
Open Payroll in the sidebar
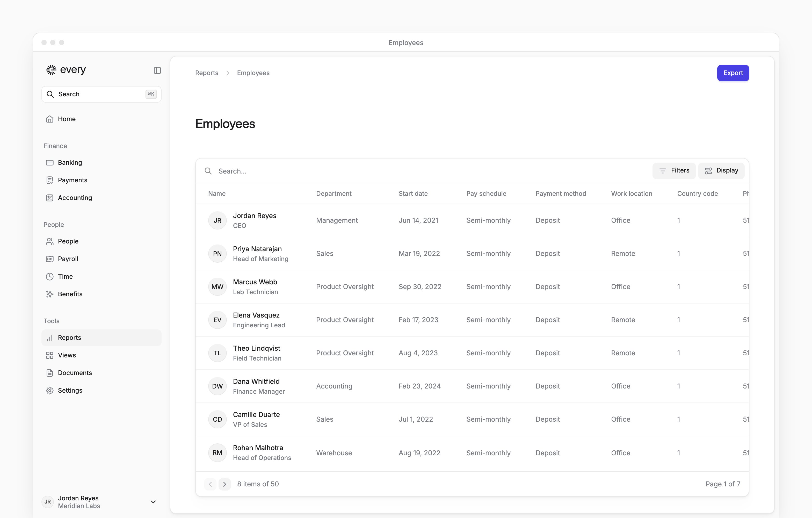pyautogui.click(x=101, y=259)
